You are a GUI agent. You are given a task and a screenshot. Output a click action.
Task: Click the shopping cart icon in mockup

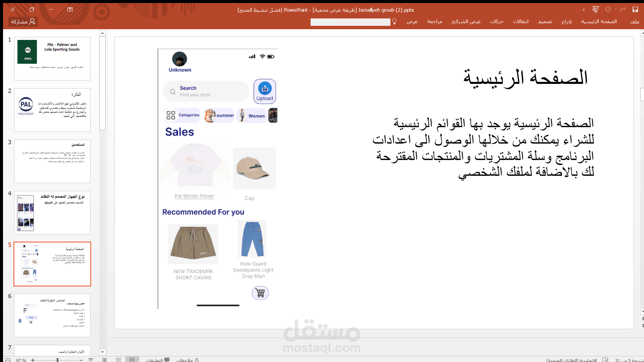click(x=260, y=293)
